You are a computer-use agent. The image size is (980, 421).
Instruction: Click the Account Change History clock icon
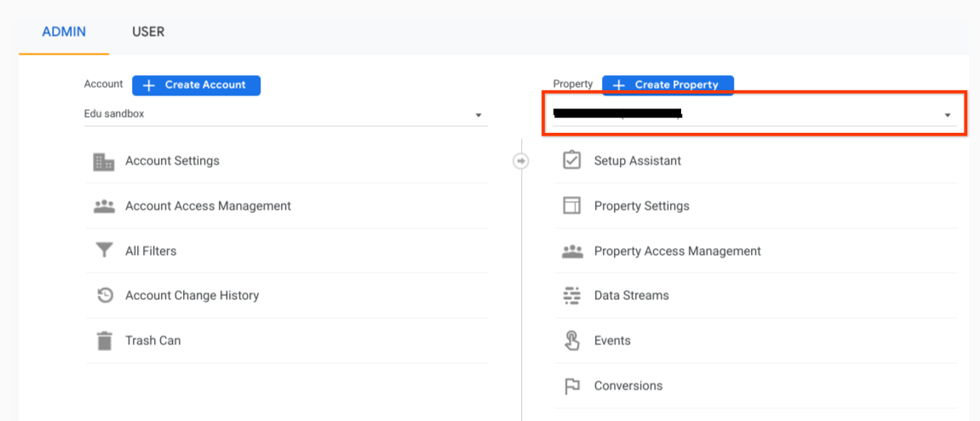[x=104, y=296]
